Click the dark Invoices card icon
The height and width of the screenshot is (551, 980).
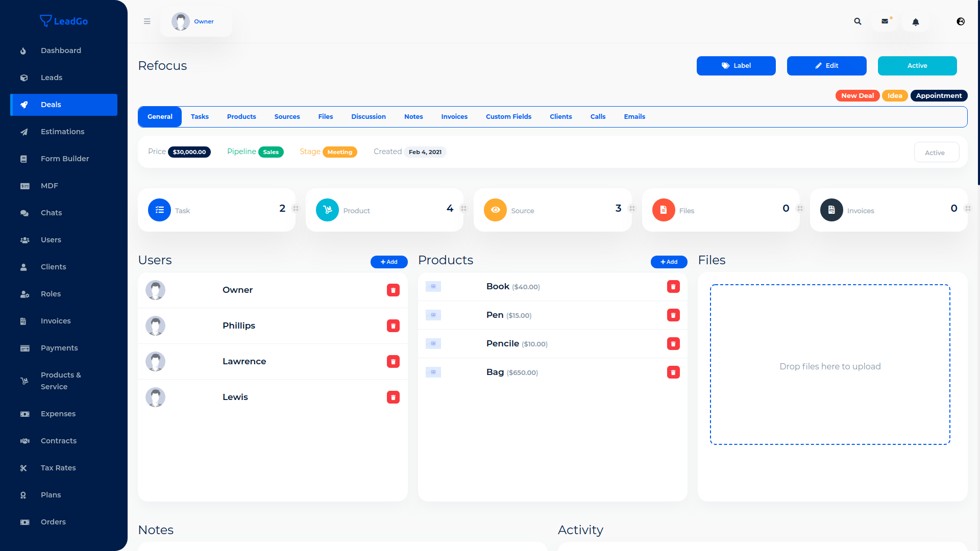(831, 210)
